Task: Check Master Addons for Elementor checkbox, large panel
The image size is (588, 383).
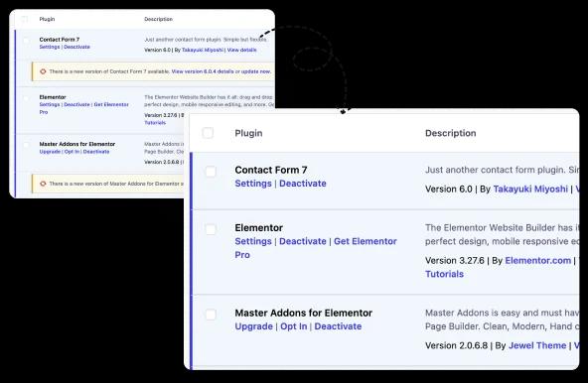Action: pos(211,315)
